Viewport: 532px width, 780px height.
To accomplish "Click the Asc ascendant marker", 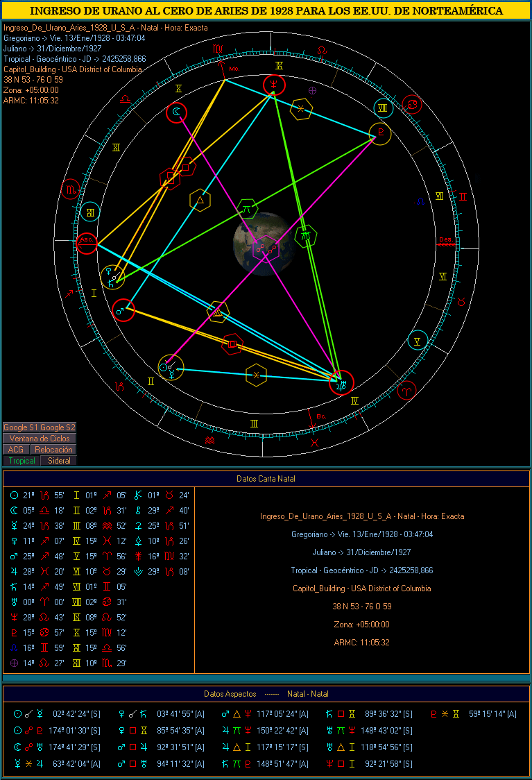I will 87,244.
